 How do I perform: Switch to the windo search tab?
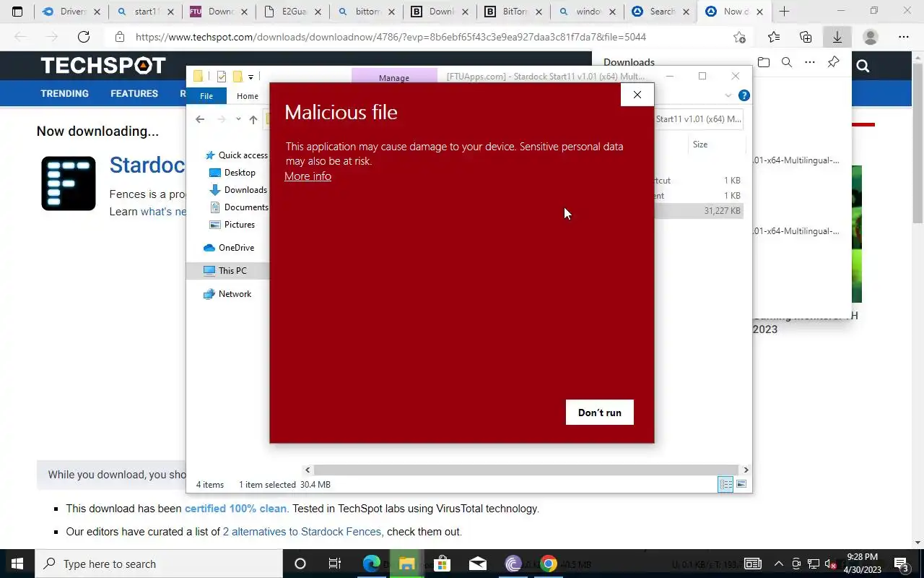tap(588, 12)
